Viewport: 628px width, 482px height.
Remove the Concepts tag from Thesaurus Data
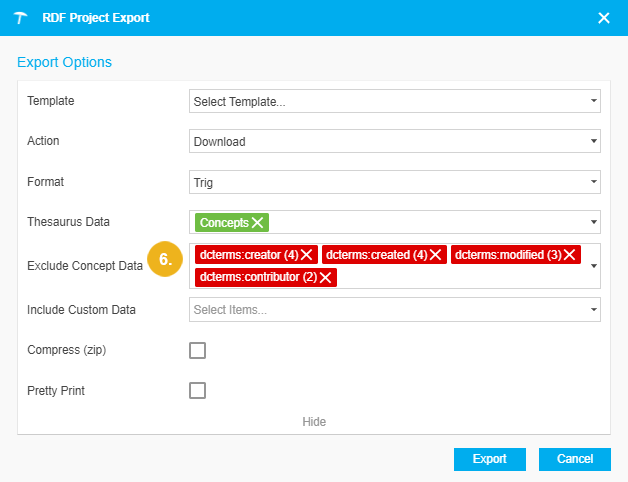258,222
